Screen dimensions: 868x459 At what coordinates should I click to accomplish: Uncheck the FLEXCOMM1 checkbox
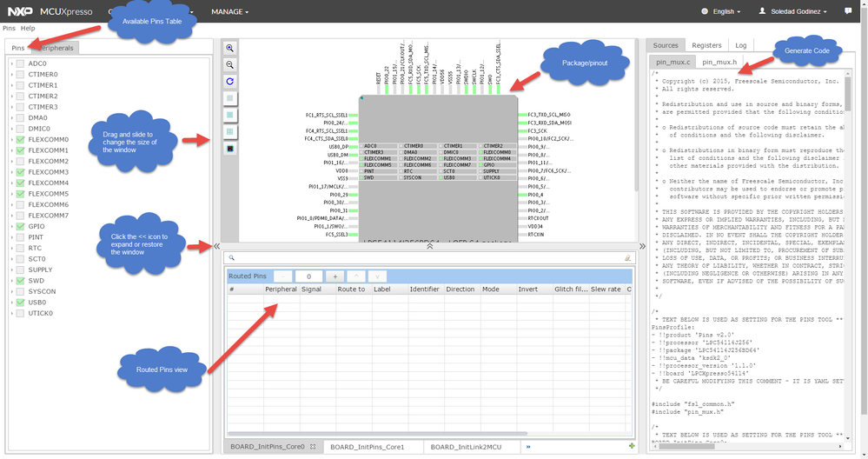pyautogui.click(x=20, y=150)
